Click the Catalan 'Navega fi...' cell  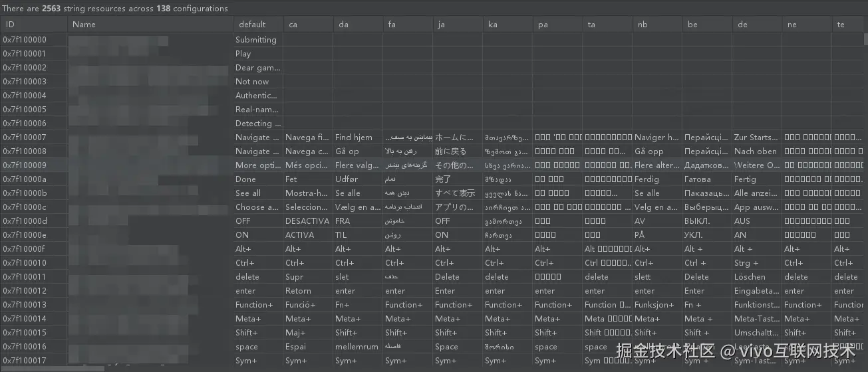(x=309, y=138)
